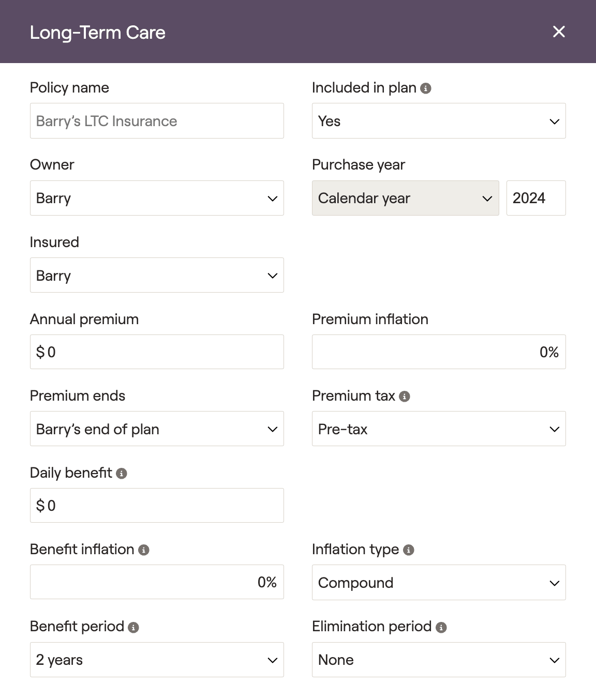Click the Benefit period info icon
This screenshot has height=700, width=596.
click(x=133, y=628)
